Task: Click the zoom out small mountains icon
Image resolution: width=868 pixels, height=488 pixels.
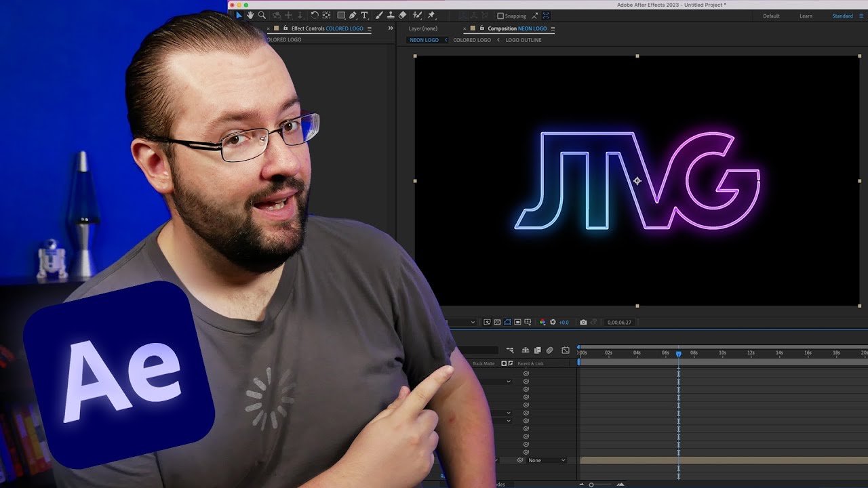Action: pyautogui.click(x=581, y=485)
